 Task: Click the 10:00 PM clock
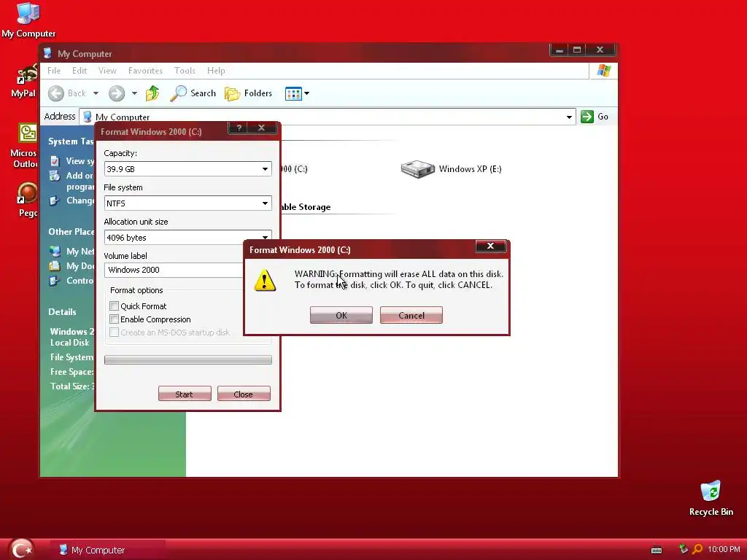(724, 549)
